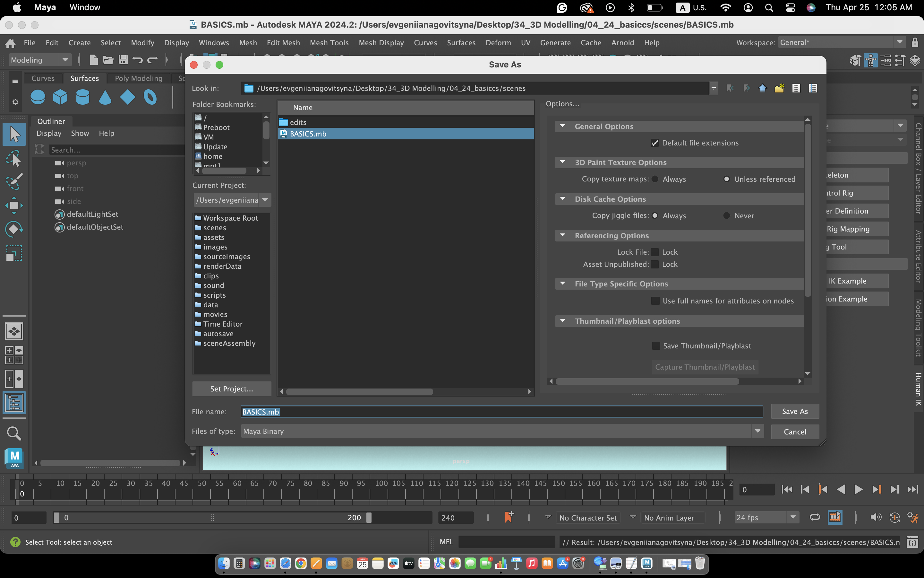Click the Cancel button
Screen dimensions: 924x578
795,432
